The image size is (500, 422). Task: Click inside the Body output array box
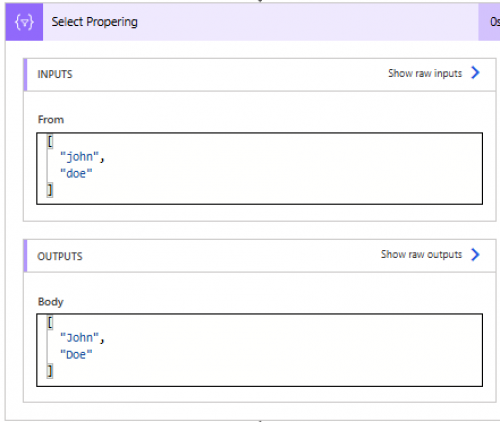coord(259,350)
